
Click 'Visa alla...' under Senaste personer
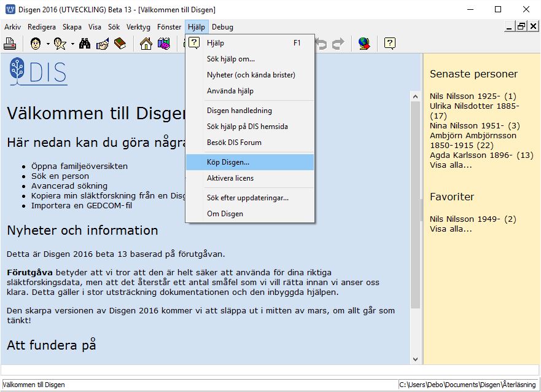point(451,165)
